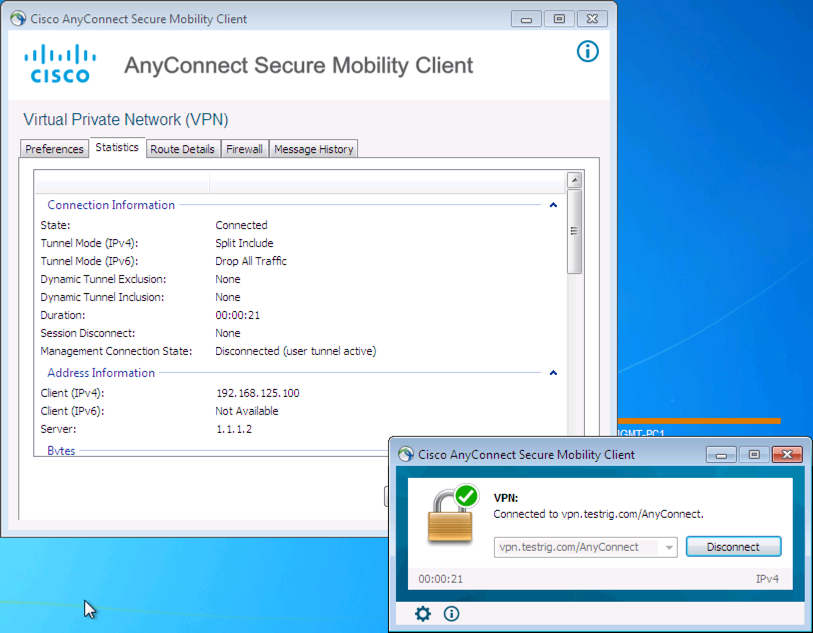Click the Dynamic Tunnel Exclusion label

(103, 279)
